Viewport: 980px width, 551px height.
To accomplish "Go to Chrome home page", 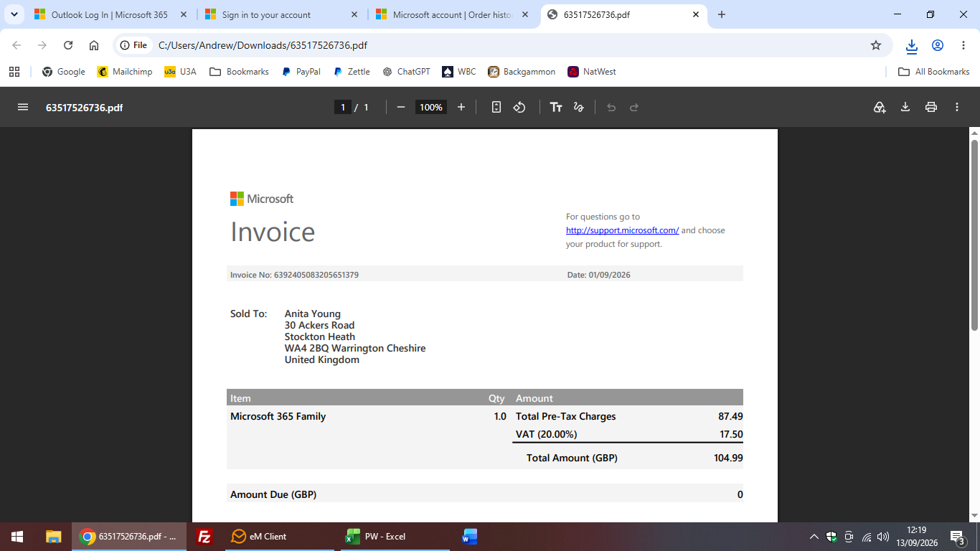I will point(94,45).
